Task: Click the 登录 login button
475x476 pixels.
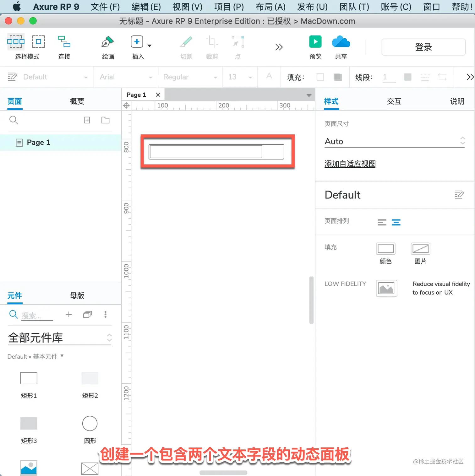Action: click(x=423, y=47)
